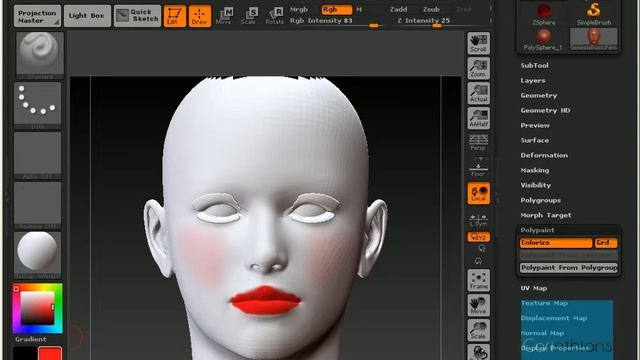The width and height of the screenshot is (640, 360).
Task: Click the Actual size icon
Action: (478, 93)
